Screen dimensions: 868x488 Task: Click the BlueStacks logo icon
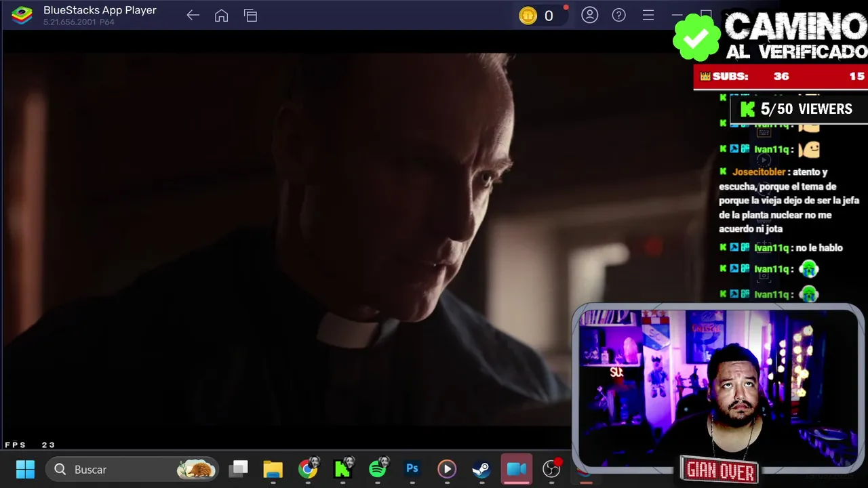(22, 15)
